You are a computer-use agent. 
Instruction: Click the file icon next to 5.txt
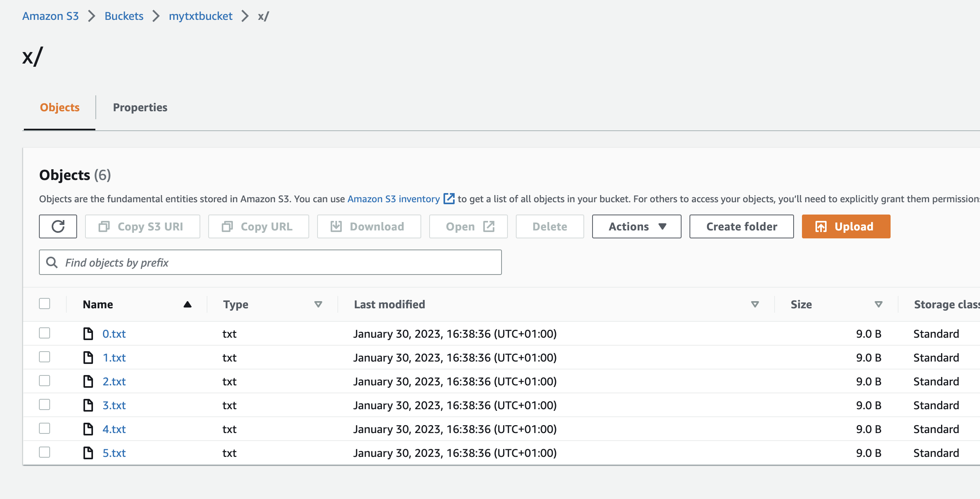(x=88, y=453)
